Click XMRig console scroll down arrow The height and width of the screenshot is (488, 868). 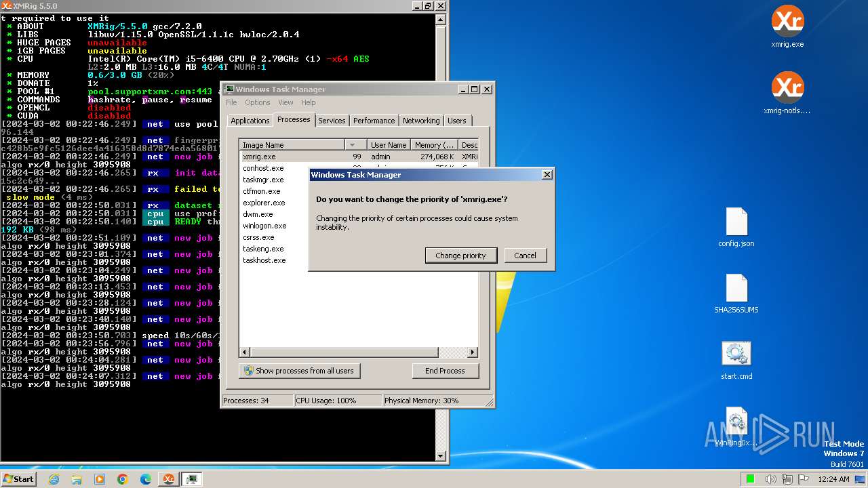(x=441, y=457)
